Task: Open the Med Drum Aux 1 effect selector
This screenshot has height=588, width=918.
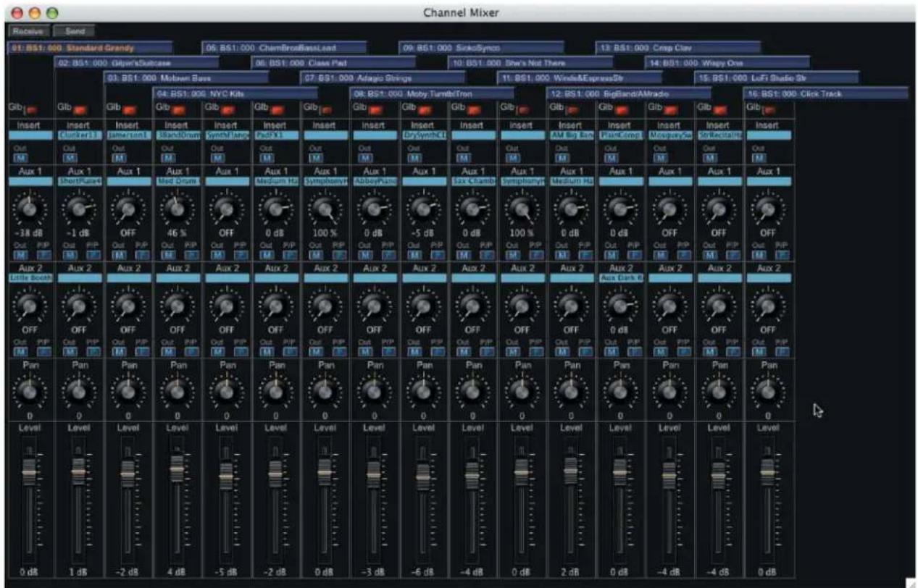Action: [178, 182]
